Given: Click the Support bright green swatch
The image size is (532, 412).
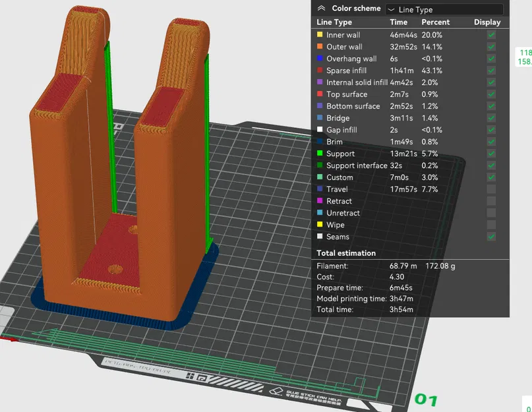Looking at the screenshot, I should [320, 153].
